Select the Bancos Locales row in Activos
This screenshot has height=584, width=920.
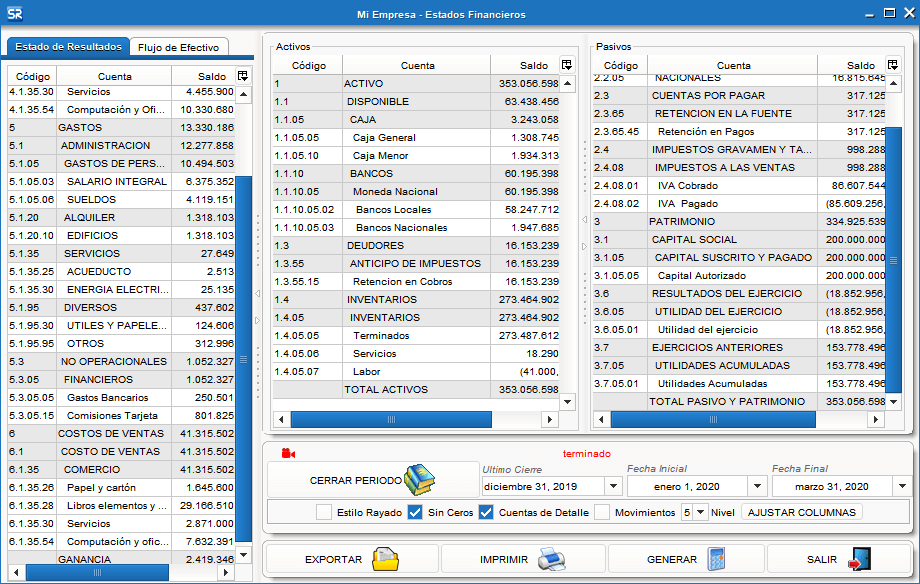[415, 210]
